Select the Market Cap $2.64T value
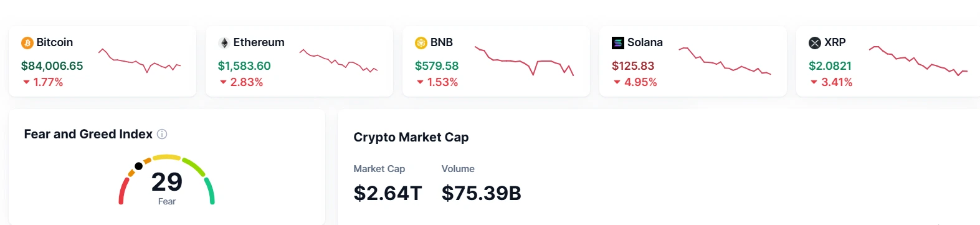 pyautogui.click(x=388, y=193)
